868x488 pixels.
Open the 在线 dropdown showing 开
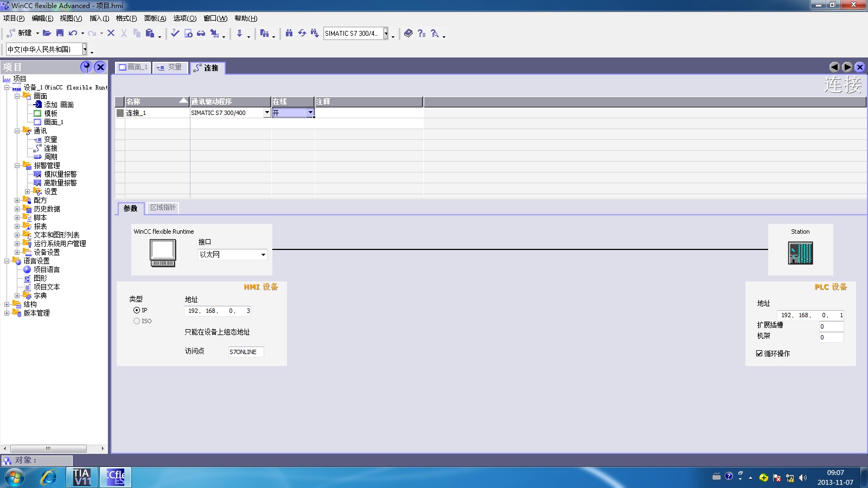click(x=310, y=113)
